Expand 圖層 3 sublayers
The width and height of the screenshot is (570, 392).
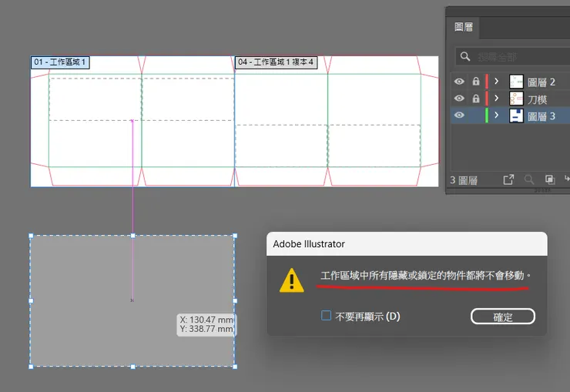point(497,116)
